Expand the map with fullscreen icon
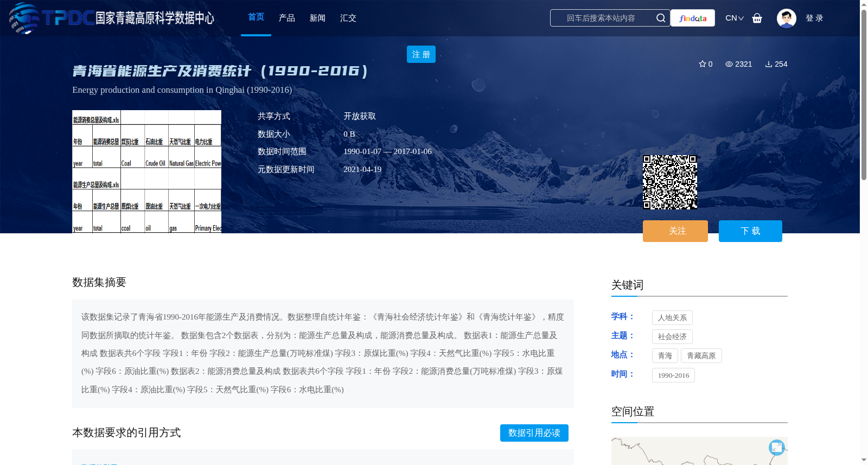The height and width of the screenshot is (465, 868). coord(777,447)
